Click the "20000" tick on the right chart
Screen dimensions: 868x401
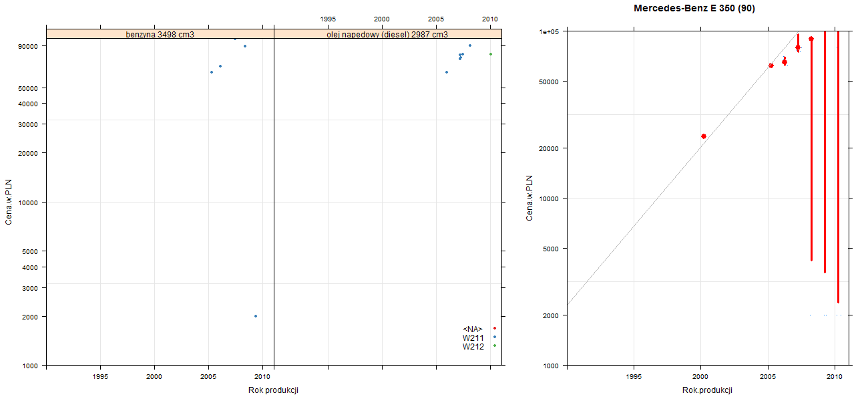click(x=550, y=148)
